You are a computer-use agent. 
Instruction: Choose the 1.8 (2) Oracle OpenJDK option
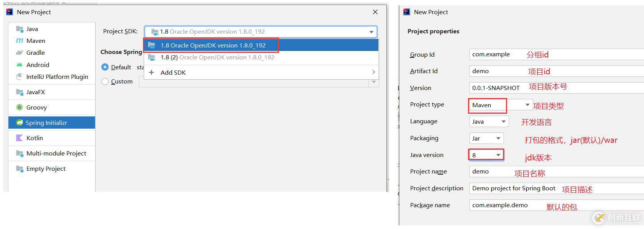[x=261, y=57]
